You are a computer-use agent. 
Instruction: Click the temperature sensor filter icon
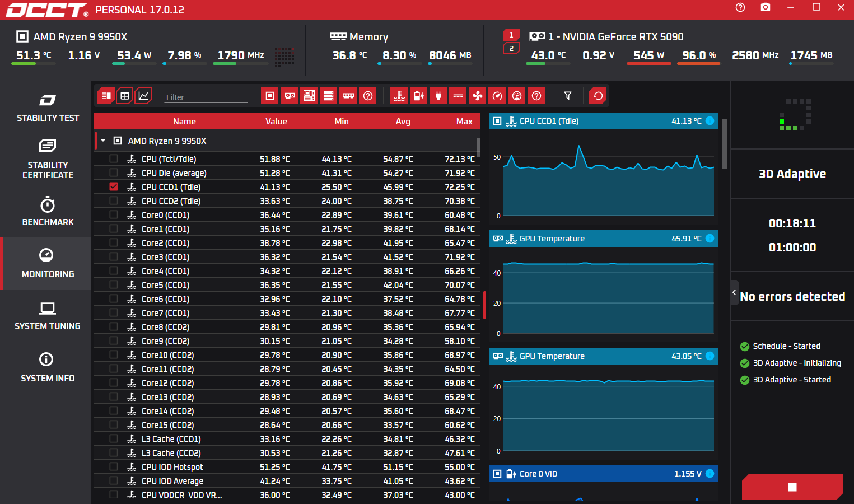399,96
